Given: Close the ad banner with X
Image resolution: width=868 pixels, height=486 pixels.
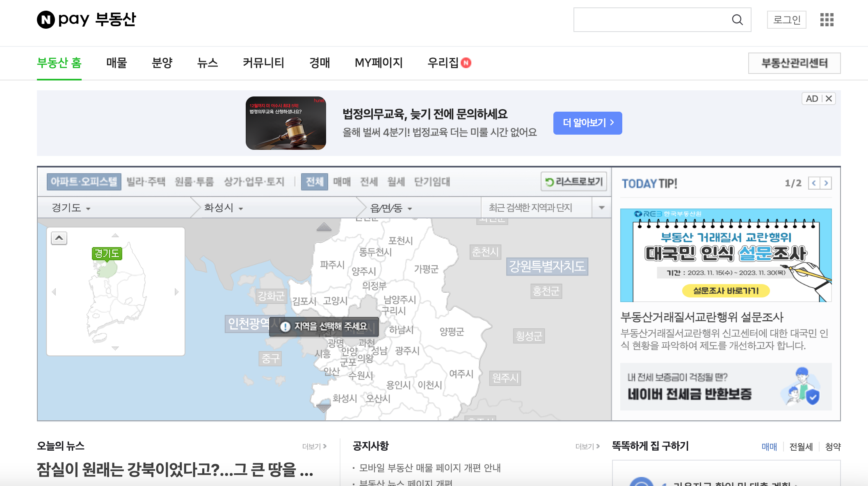Looking at the screenshot, I should (x=829, y=99).
